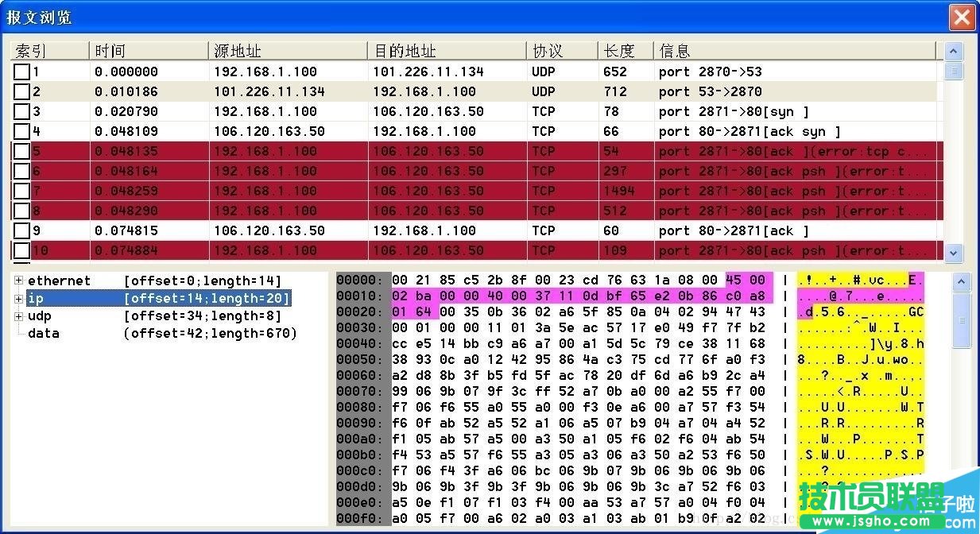Expand the udp protocol node

click(x=18, y=315)
